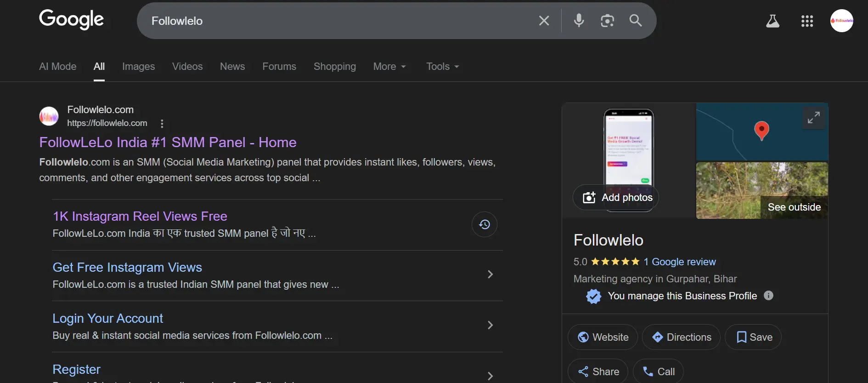The width and height of the screenshot is (868, 383).
Task: Click 'Followlelo' business title in knowledge panel
Action: pyautogui.click(x=609, y=240)
